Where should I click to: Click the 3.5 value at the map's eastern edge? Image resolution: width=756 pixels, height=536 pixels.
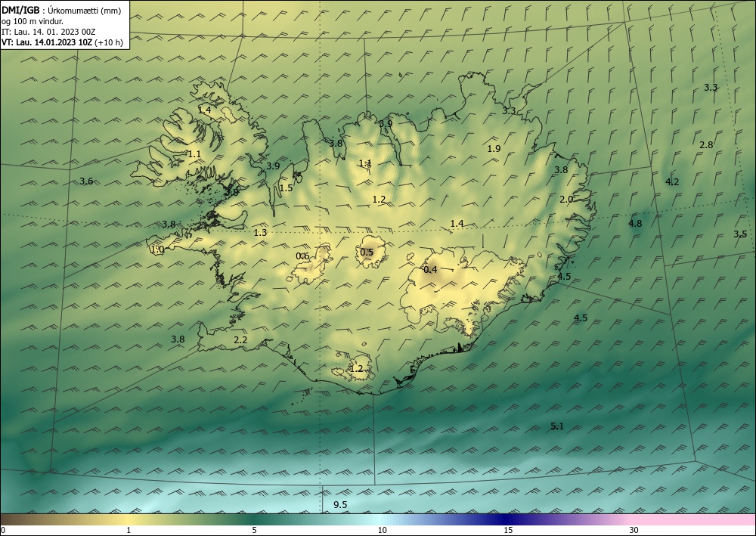tap(741, 234)
